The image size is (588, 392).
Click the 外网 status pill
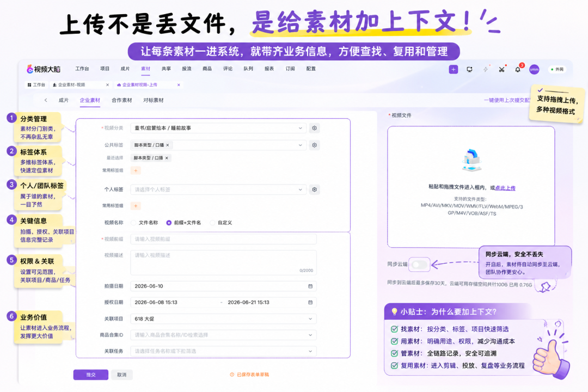click(x=558, y=69)
